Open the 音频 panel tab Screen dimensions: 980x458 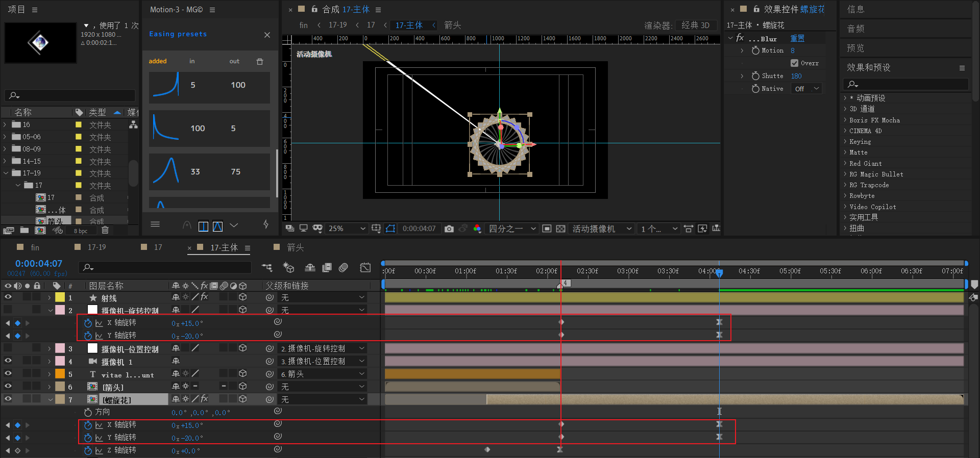(855, 29)
